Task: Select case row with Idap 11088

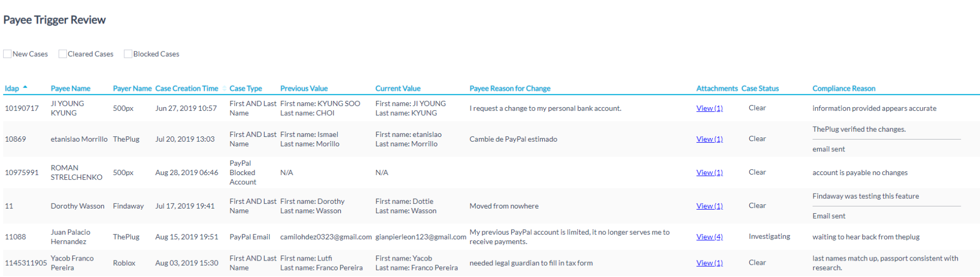Action: point(490,237)
